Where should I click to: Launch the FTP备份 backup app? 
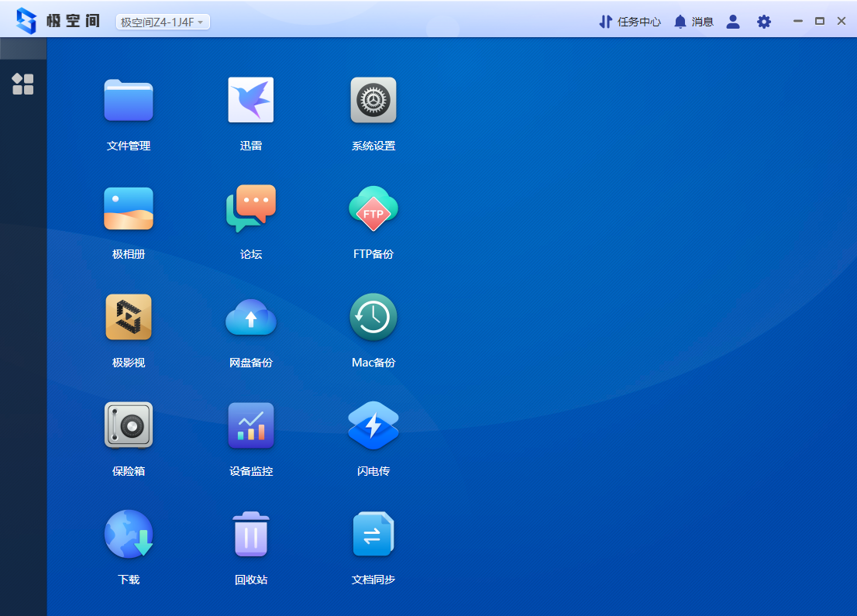coord(373,209)
